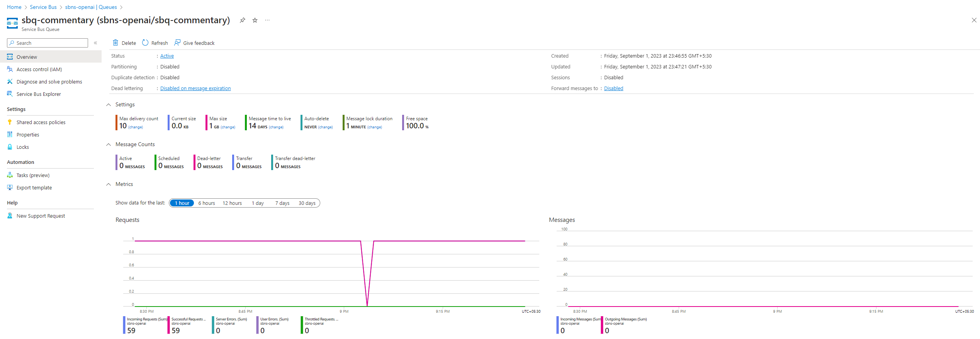Go to Service Bus breadcrumb

43,7
